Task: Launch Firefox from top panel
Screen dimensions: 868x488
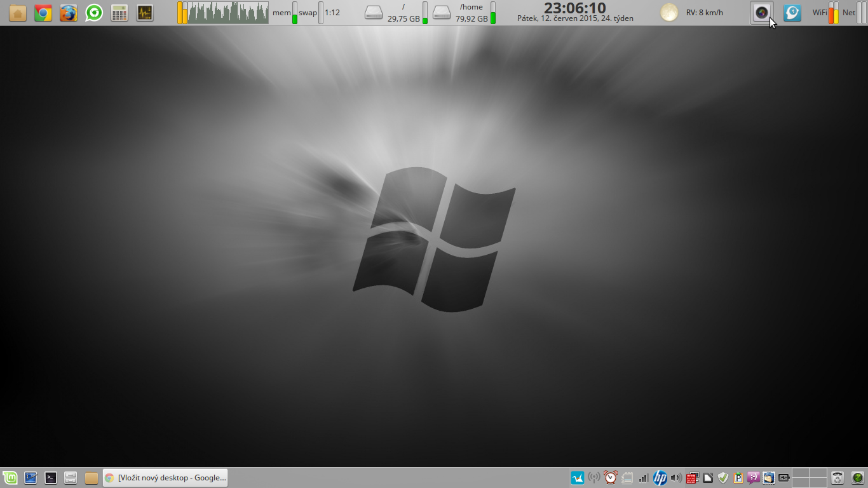Action: [x=69, y=13]
